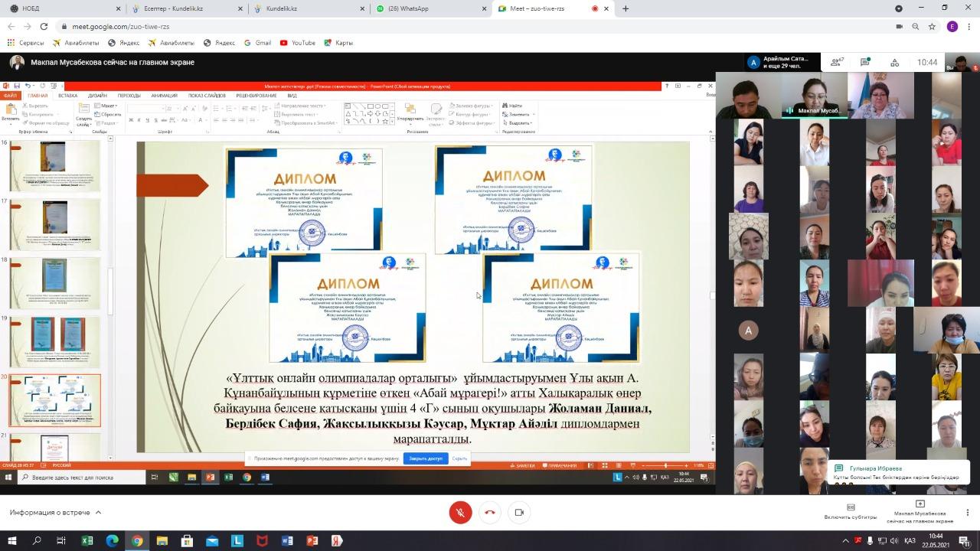
Task: Expand the system tray hidden icons arrow
Action: pyautogui.click(x=845, y=541)
